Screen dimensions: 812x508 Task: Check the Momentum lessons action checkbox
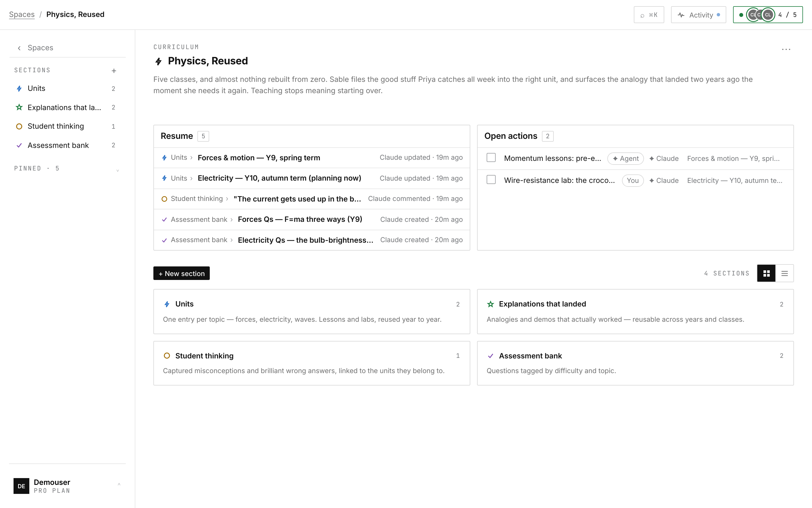point(491,157)
